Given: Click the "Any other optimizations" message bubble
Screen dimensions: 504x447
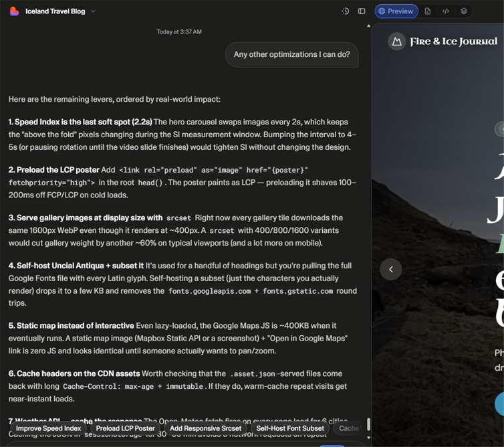Looking at the screenshot, I should [x=292, y=54].
